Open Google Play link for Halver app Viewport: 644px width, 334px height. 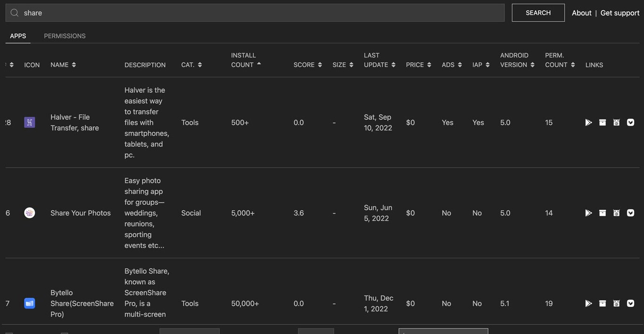pyautogui.click(x=588, y=123)
